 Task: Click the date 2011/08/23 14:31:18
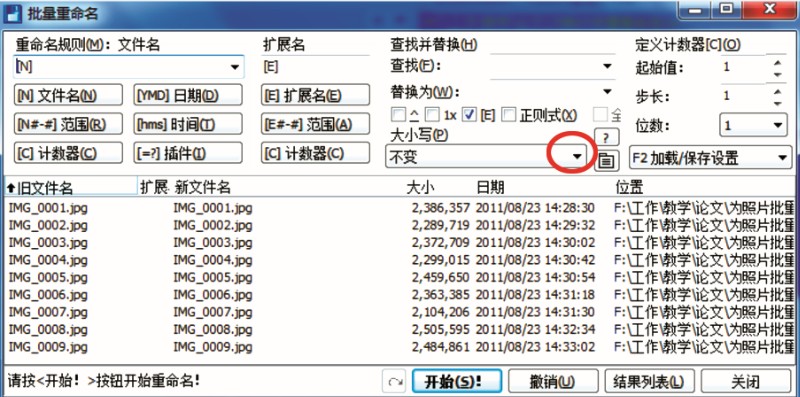tap(535, 295)
